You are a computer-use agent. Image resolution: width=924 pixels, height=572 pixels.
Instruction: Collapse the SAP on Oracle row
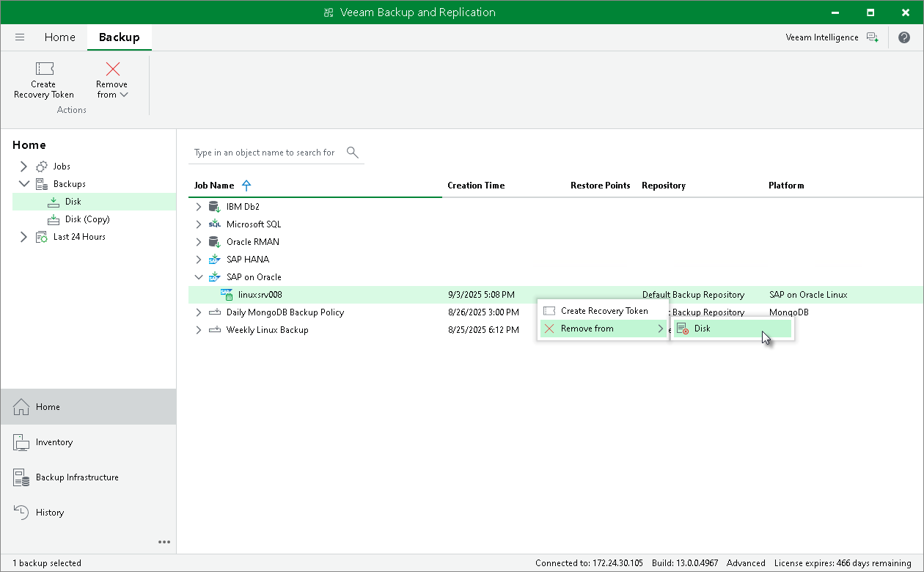click(199, 277)
